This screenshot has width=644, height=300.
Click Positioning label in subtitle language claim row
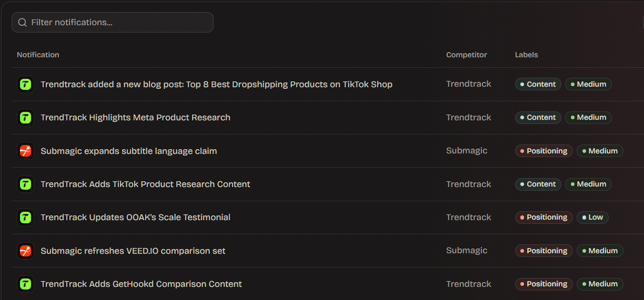(544, 151)
